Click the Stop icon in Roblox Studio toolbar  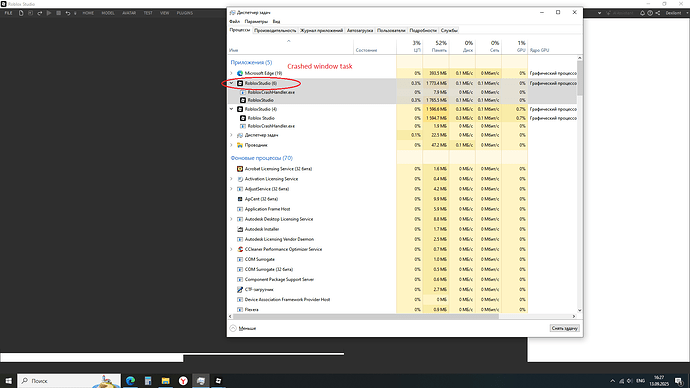(58, 13)
